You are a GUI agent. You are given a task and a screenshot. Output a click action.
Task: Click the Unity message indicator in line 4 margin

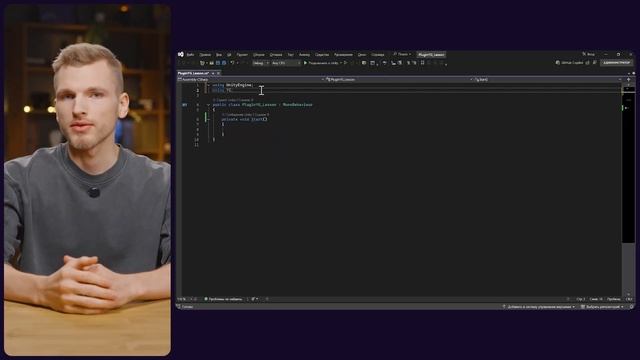click(x=184, y=105)
